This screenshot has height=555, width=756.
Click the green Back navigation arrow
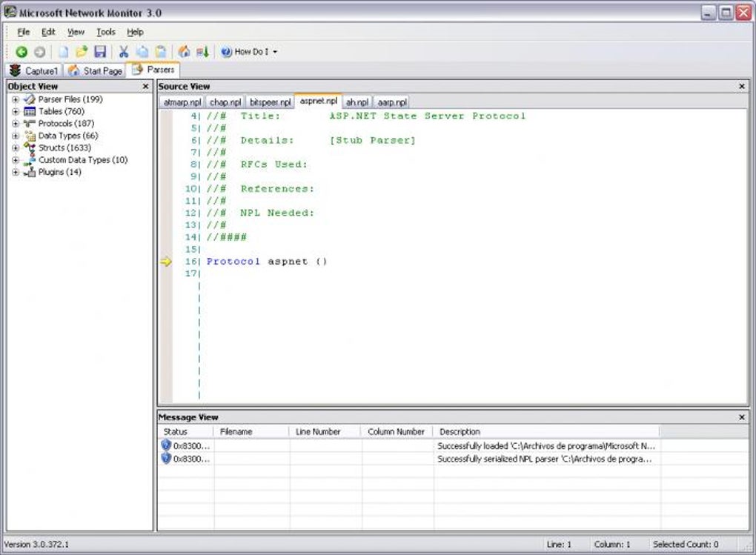(21, 52)
